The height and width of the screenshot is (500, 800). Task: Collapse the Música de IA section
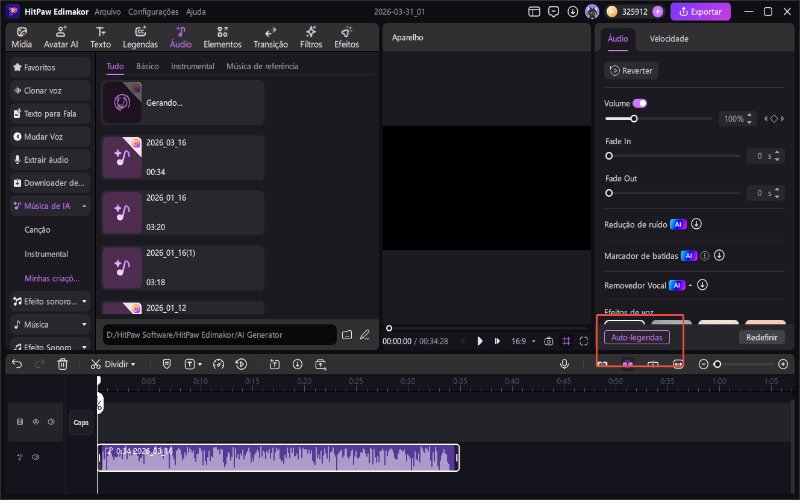tap(84, 206)
